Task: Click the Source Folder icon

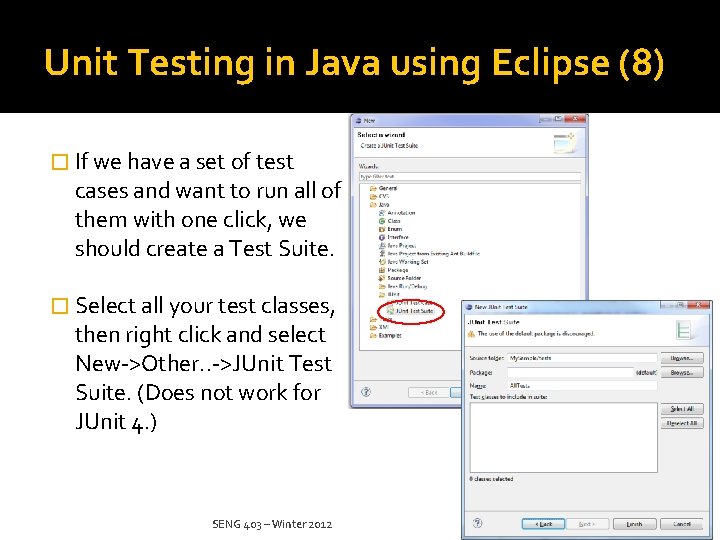Action: point(382,278)
